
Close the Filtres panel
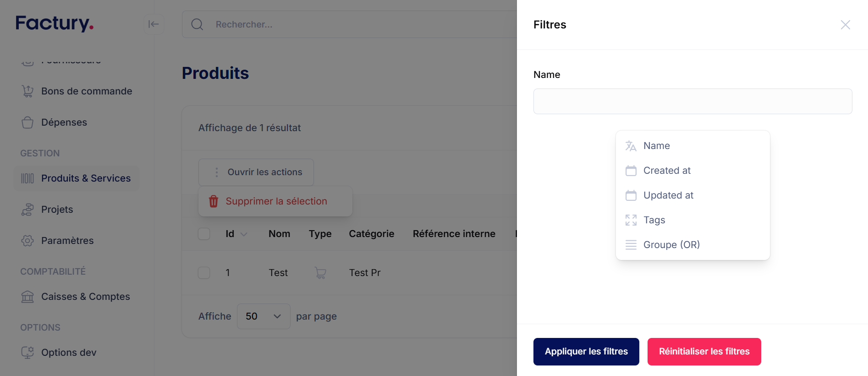pos(845,25)
